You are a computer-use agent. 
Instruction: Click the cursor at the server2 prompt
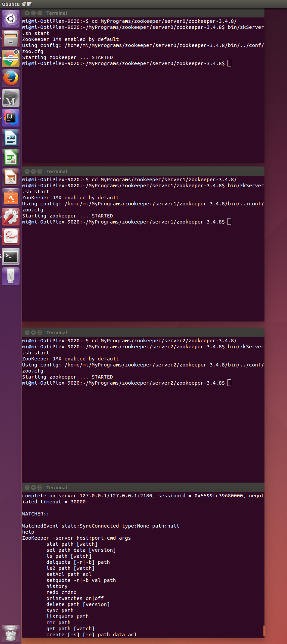[230, 383]
